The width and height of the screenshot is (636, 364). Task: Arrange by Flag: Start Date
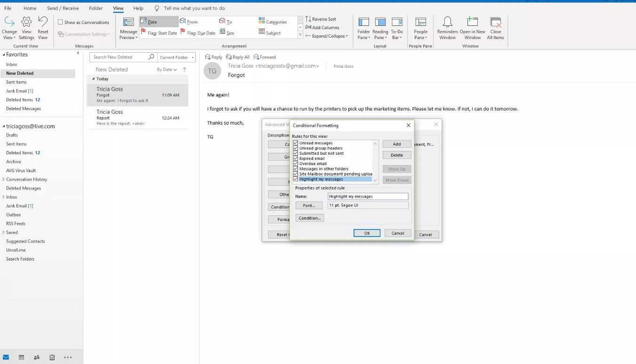coord(159,33)
